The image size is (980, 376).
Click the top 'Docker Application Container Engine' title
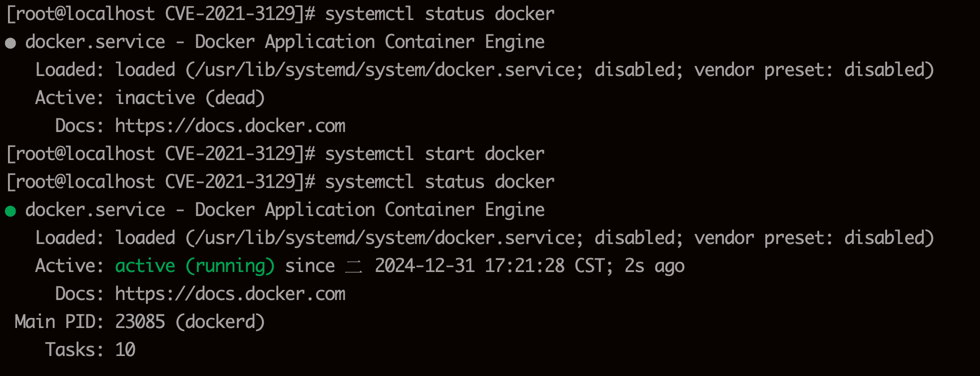point(370,42)
